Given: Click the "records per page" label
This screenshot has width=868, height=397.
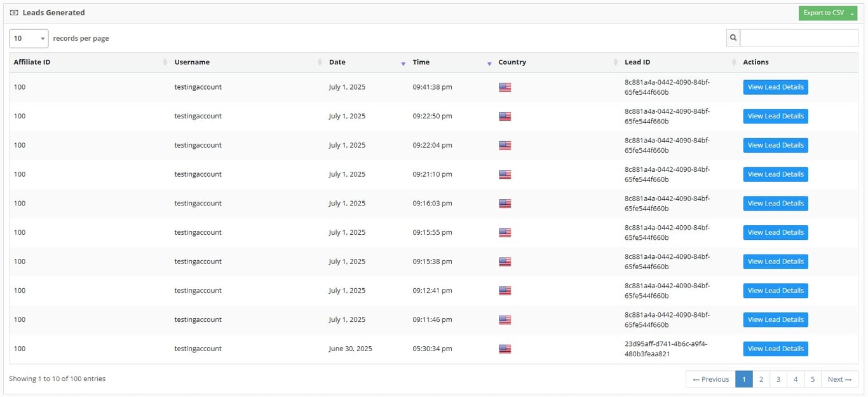Looking at the screenshot, I should click(x=81, y=38).
